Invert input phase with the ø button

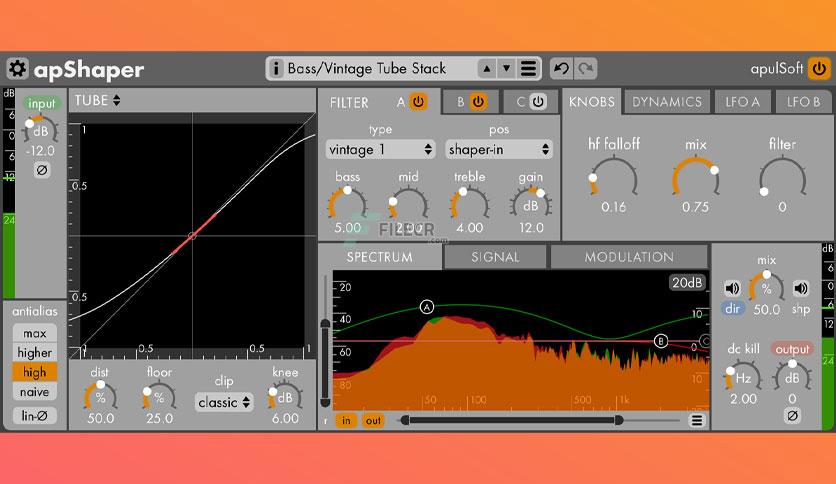click(x=42, y=170)
